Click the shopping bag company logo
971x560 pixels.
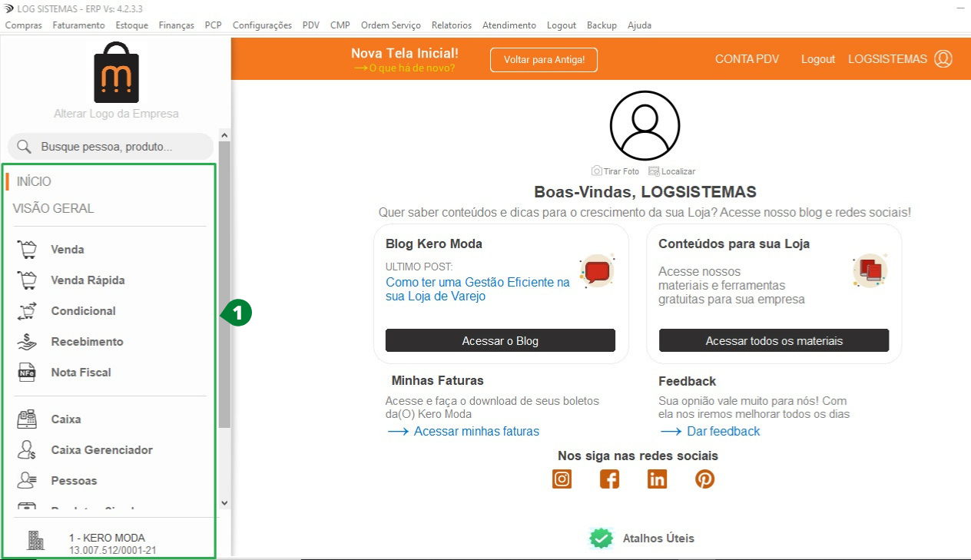(116, 72)
